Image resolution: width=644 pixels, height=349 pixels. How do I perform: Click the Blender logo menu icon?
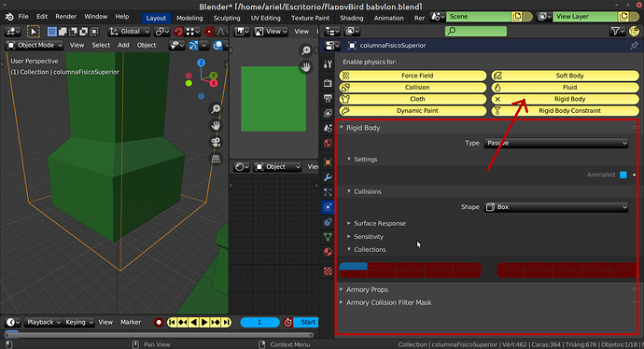click(9, 17)
